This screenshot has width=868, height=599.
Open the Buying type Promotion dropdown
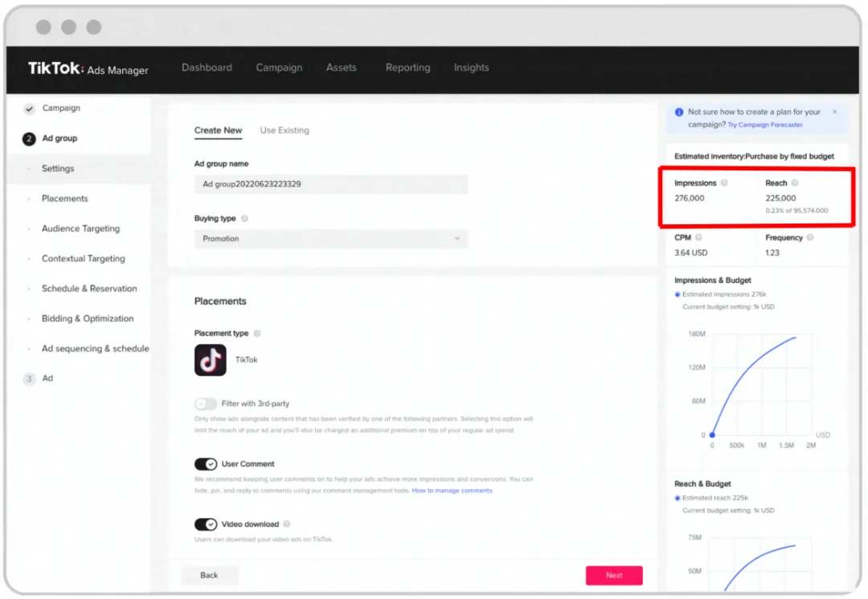pos(330,239)
